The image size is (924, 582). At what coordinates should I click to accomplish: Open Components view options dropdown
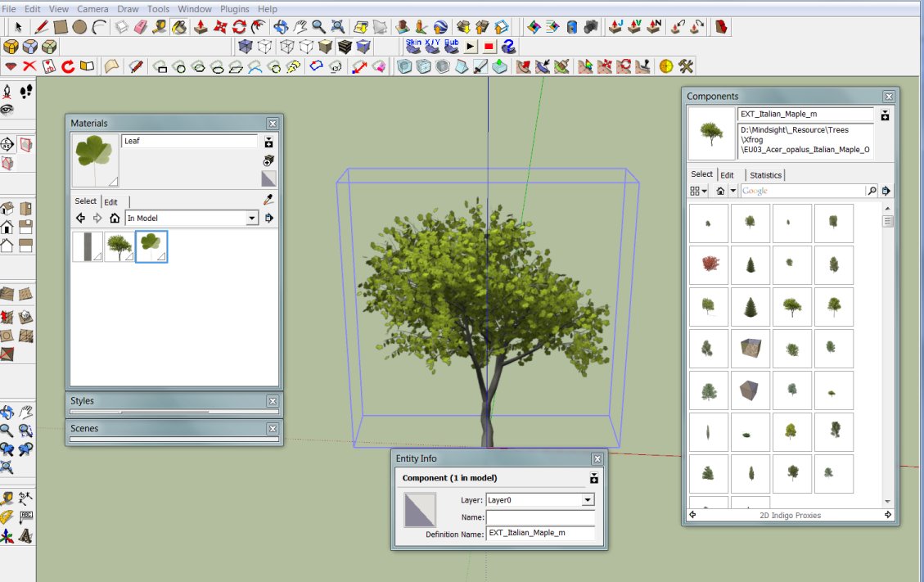click(x=698, y=191)
